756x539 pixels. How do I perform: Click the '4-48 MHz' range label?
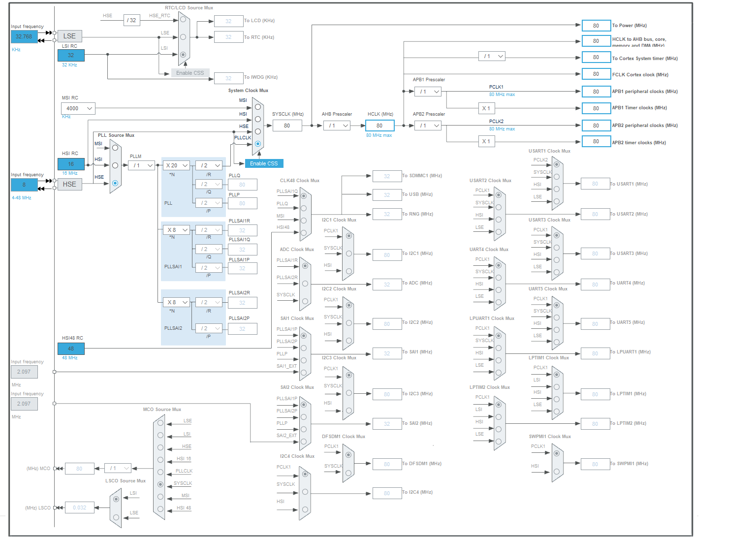[22, 198]
